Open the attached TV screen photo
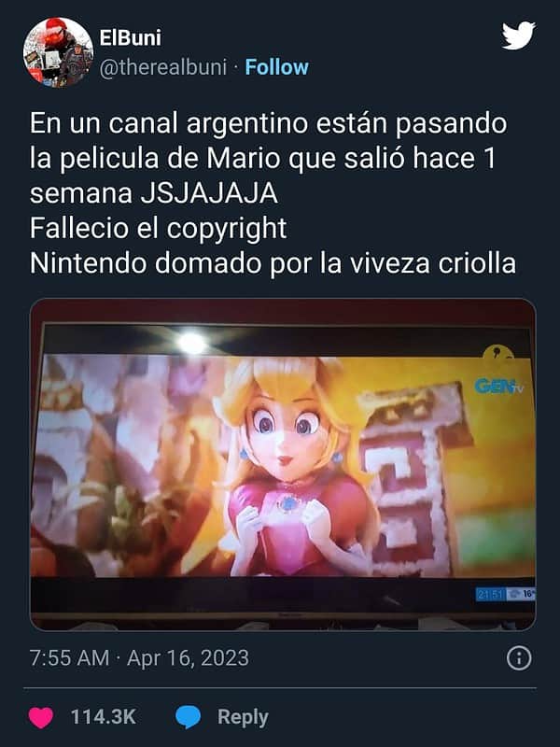 pyautogui.click(x=283, y=464)
